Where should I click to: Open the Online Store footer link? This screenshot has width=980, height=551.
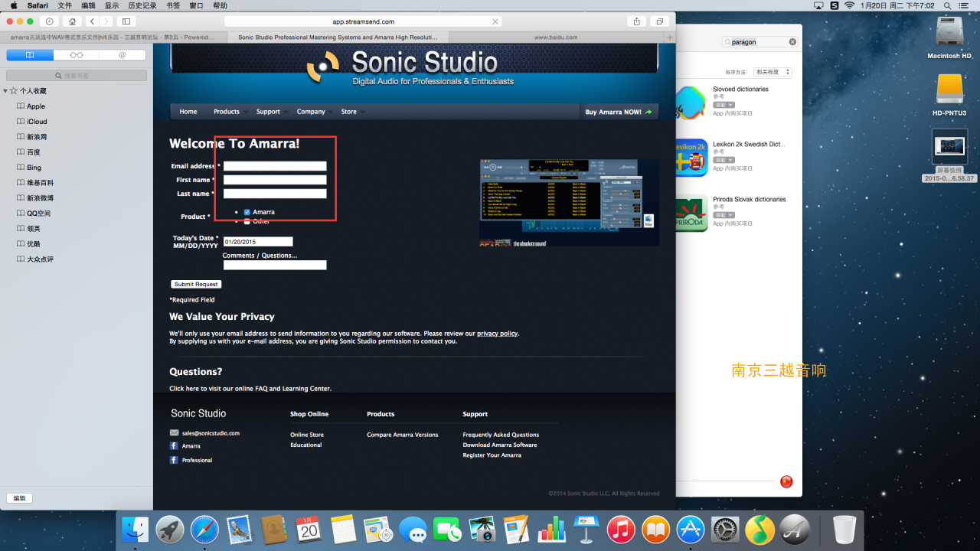point(307,435)
